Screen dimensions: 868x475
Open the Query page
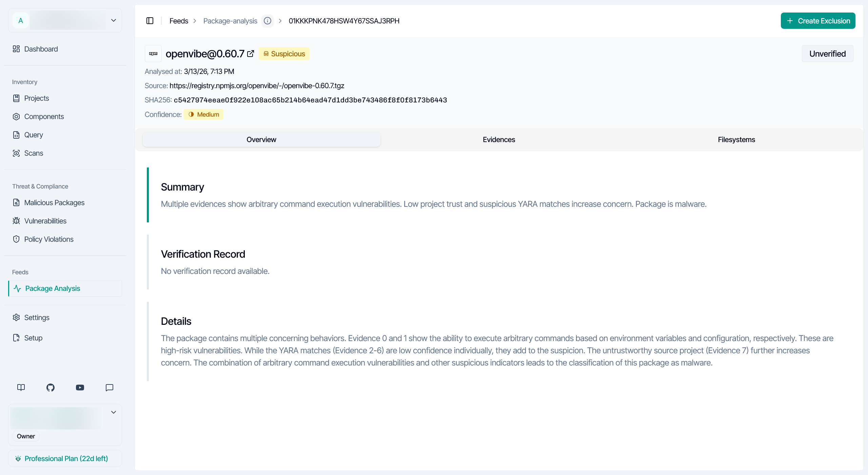[34, 135]
